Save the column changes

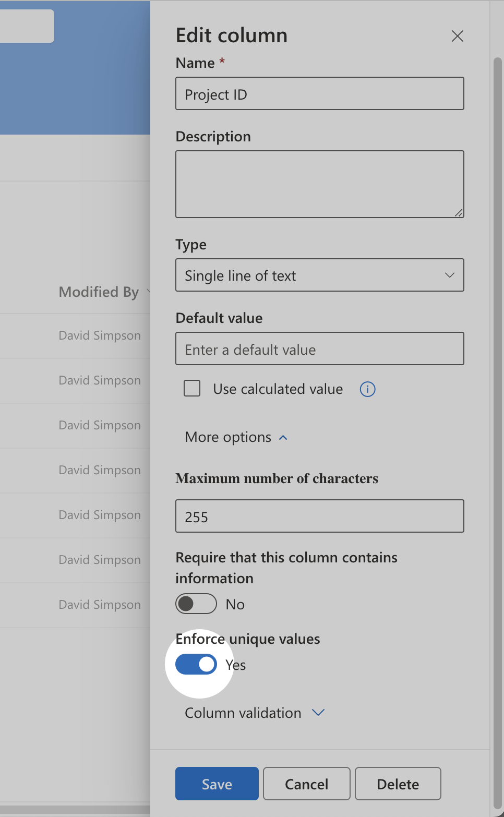click(x=217, y=784)
